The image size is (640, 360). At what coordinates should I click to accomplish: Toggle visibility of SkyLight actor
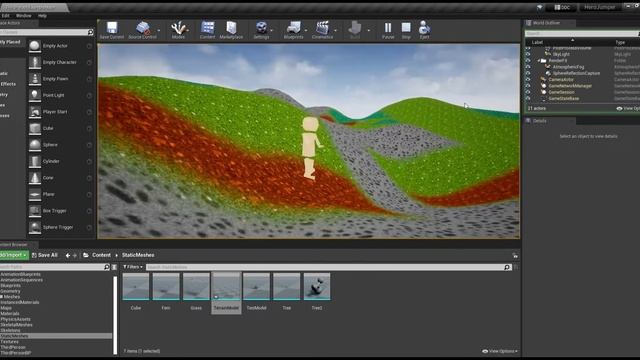click(x=528, y=54)
